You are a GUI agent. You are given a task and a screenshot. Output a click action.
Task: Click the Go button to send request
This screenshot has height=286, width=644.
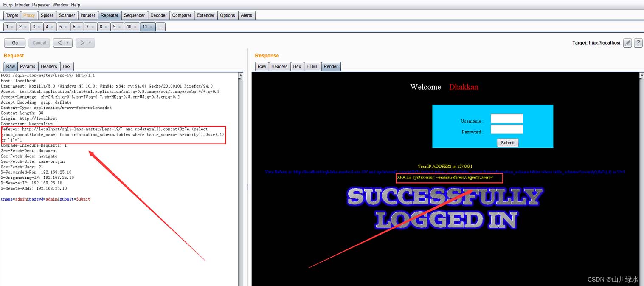[15, 42]
